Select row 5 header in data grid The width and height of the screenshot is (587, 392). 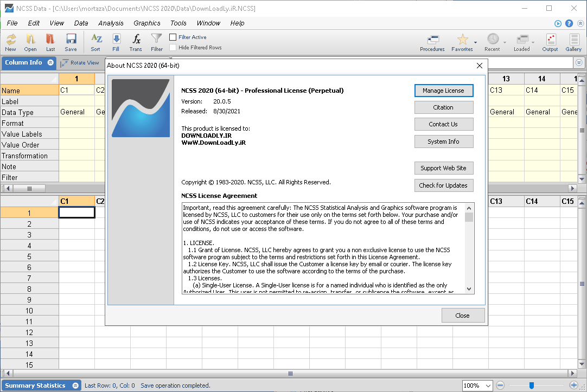pyautogui.click(x=29, y=256)
